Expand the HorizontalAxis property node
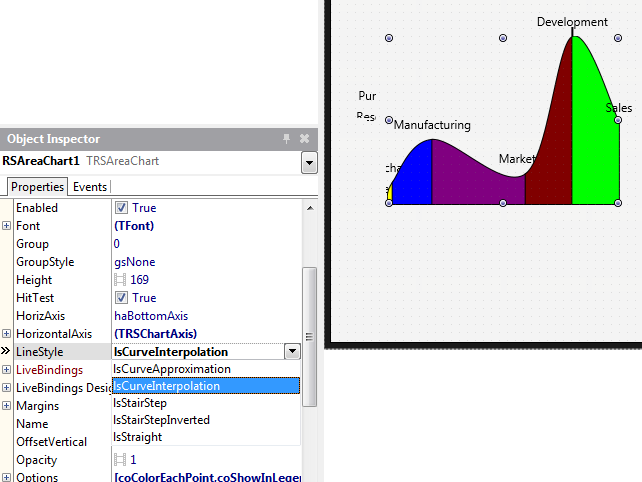The width and height of the screenshot is (642, 482). coord(7,334)
